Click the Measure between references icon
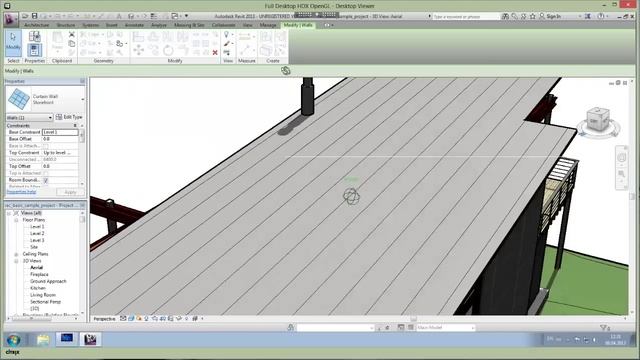The height and width of the screenshot is (360, 640). pyautogui.click(x=244, y=36)
